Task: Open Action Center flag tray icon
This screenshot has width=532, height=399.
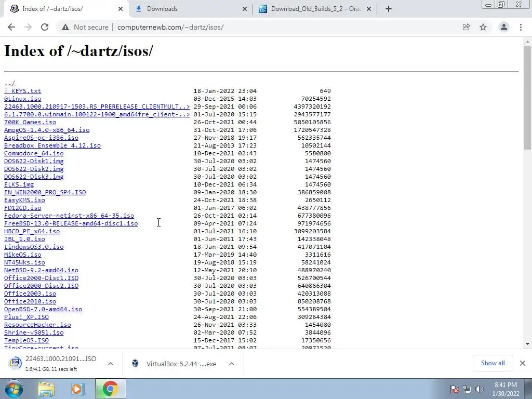Action: (x=455, y=389)
